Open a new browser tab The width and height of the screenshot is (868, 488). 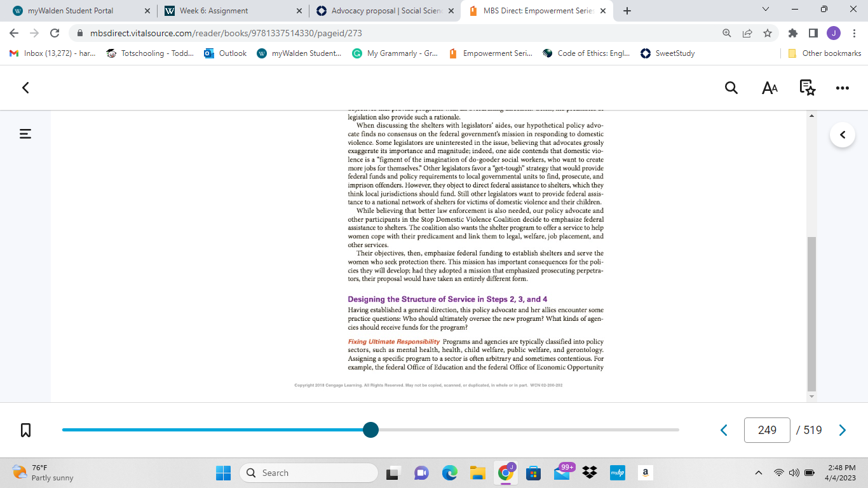tap(627, 11)
